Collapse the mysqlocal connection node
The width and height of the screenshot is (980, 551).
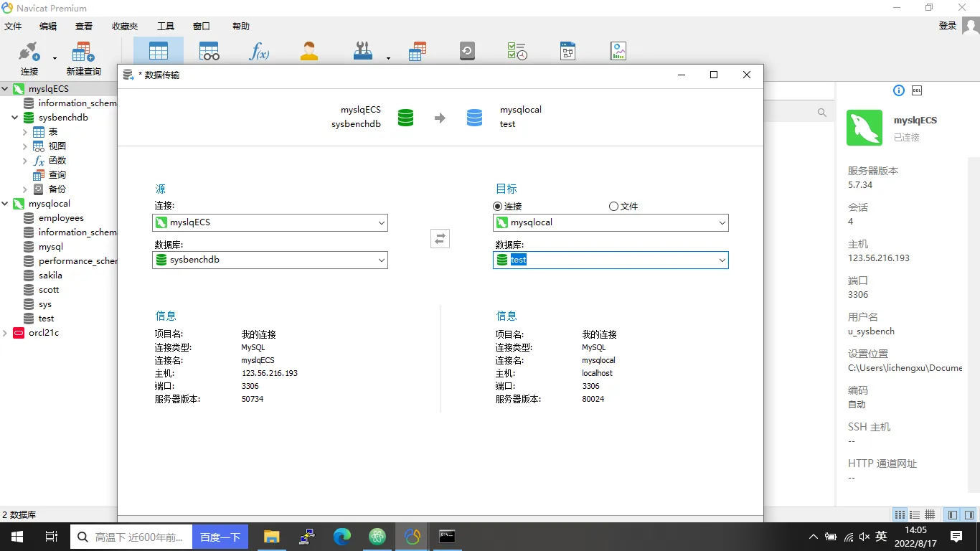pyautogui.click(x=5, y=204)
